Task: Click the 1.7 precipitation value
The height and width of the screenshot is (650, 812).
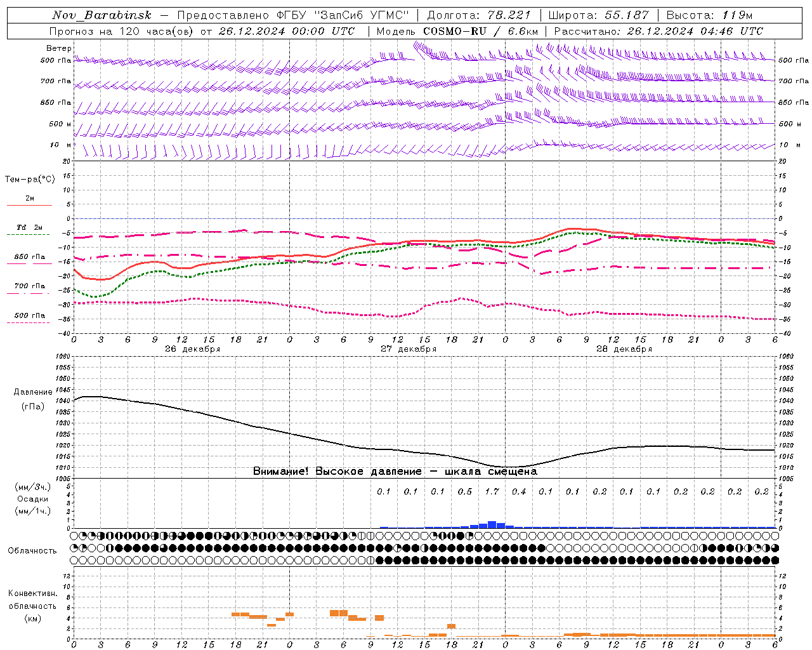Action: (x=492, y=491)
